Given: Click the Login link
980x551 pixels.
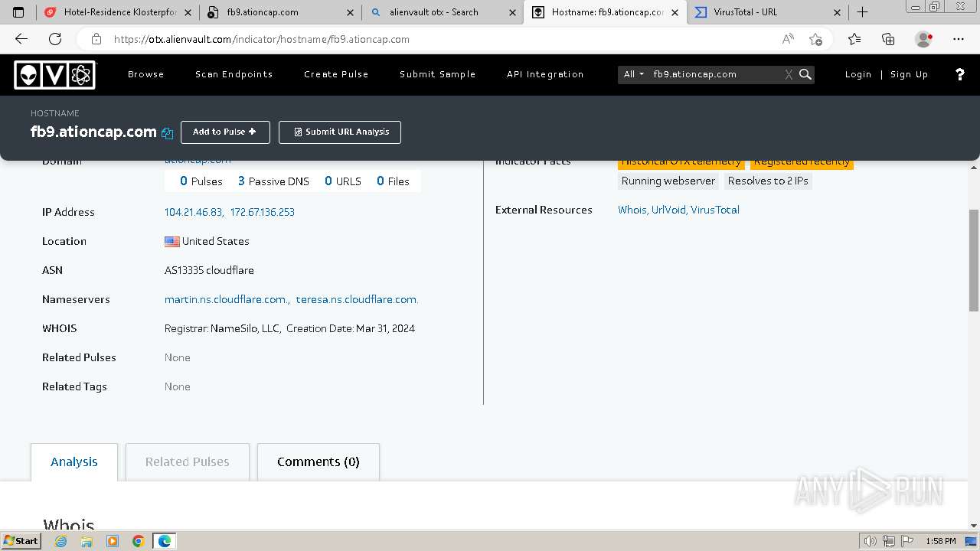Looking at the screenshot, I should click(x=858, y=74).
